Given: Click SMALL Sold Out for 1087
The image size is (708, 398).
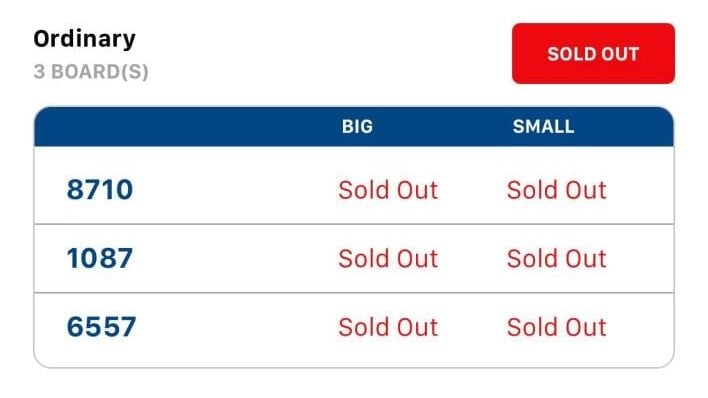Looking at the screenshot, I should pos(556,258).
